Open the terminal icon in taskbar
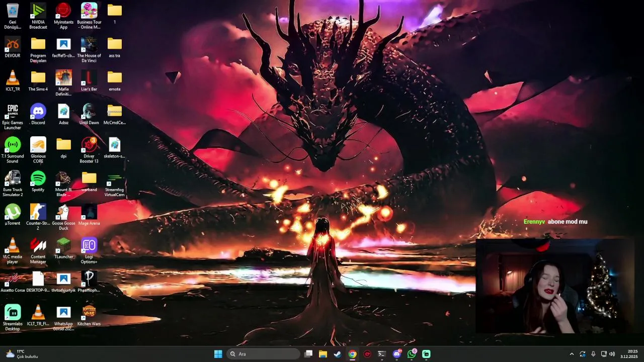This screenshot has width=644, height=362. pyautogui.click(x=382, y=354)
